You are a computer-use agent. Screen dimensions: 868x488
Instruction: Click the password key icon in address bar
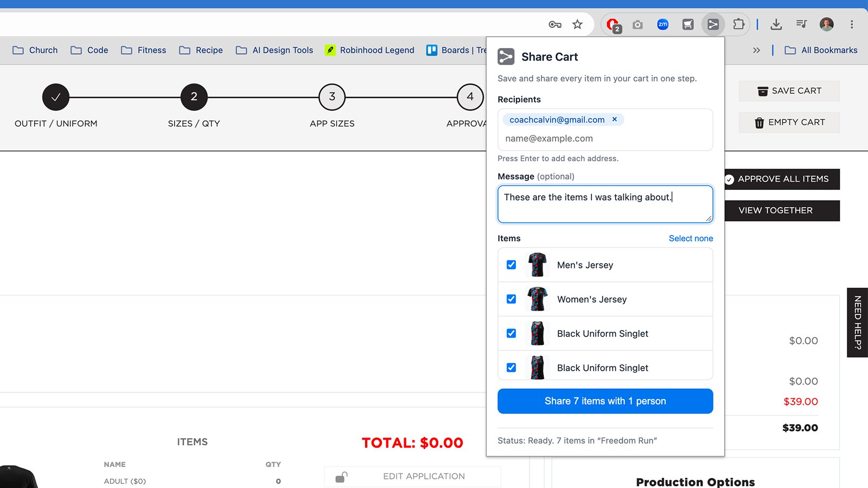point(554,24)
